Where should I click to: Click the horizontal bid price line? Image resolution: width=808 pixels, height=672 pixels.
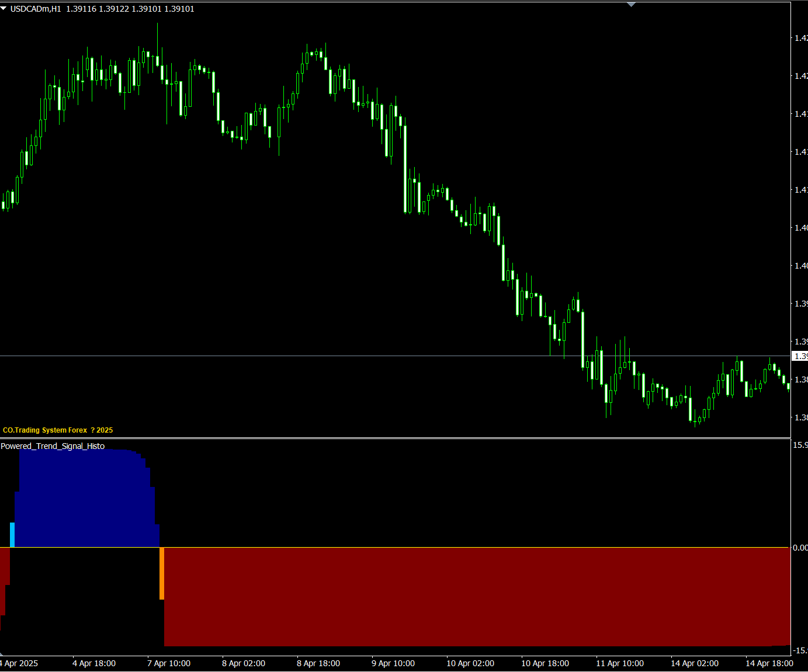(x=292, y=356)
